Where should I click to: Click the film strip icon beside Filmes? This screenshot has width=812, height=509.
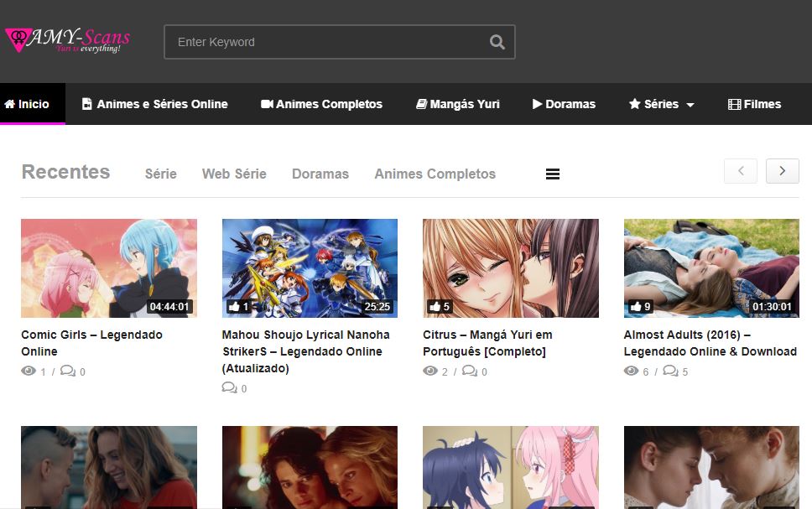coord(734,104)
